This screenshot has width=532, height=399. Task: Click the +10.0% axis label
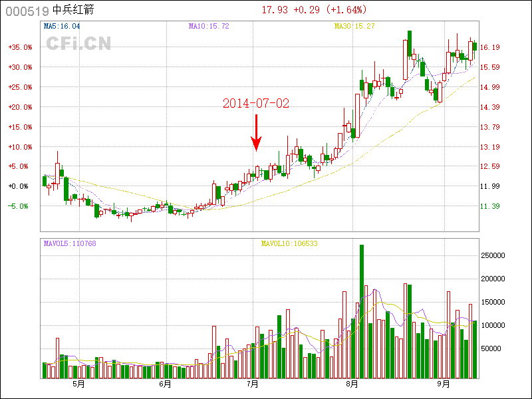pyautogui.click(x=21, y=147)
